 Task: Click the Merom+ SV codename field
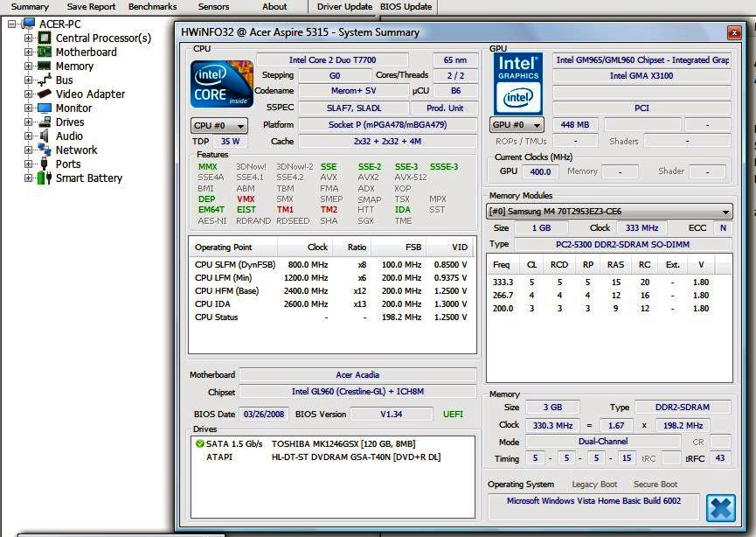pyautogui.click(x=353, y=91)
